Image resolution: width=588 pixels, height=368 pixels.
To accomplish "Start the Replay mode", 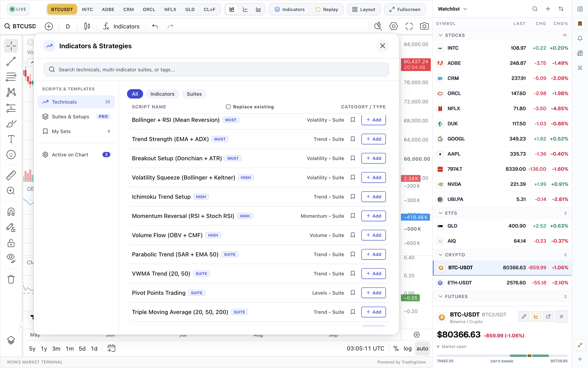I will tap(327, 9).
